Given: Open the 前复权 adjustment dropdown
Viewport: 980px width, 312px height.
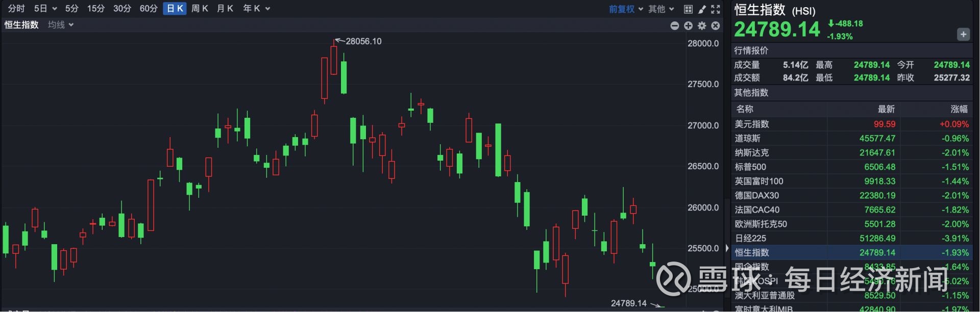Looking at the screenshot, I should (626, 9).
